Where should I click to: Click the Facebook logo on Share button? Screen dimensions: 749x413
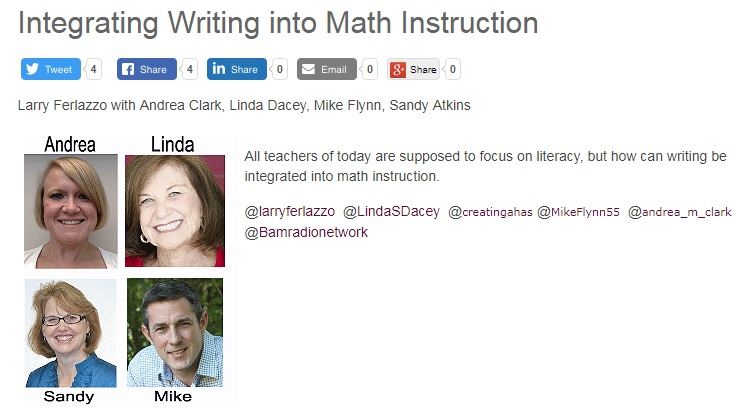[128, 69]
